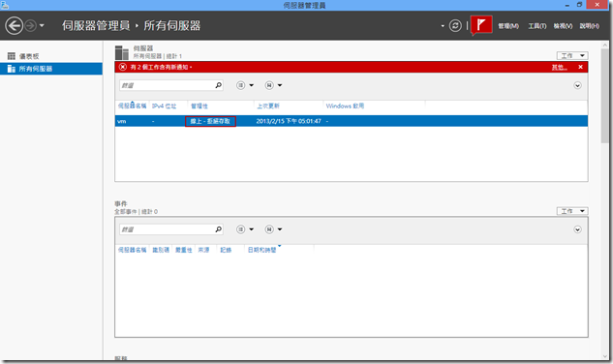Expand the events filter chevron
613x364 pixels.
(577, 229)
